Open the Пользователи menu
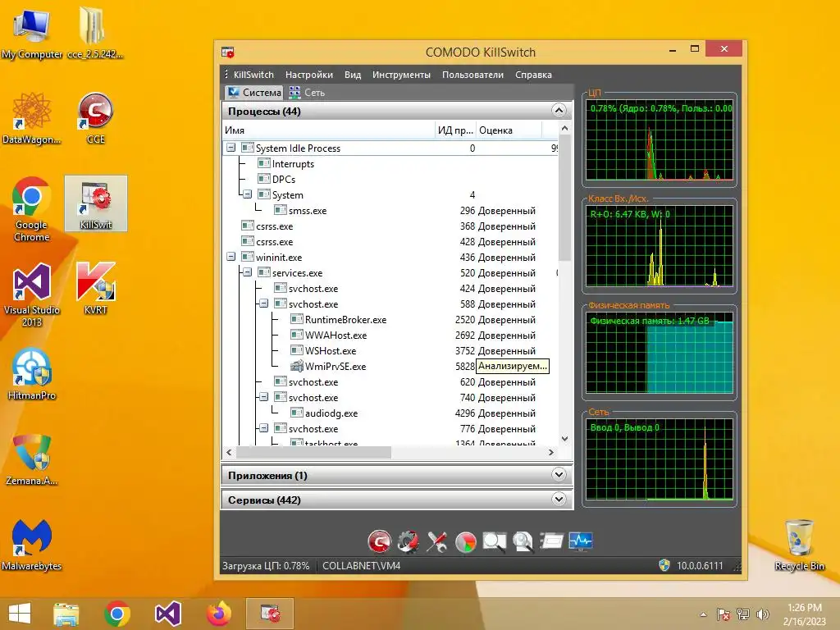 (472, 75)
